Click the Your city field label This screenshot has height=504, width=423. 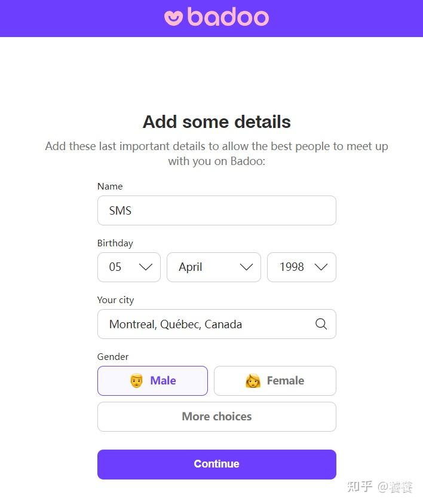[x=116, y=300]
